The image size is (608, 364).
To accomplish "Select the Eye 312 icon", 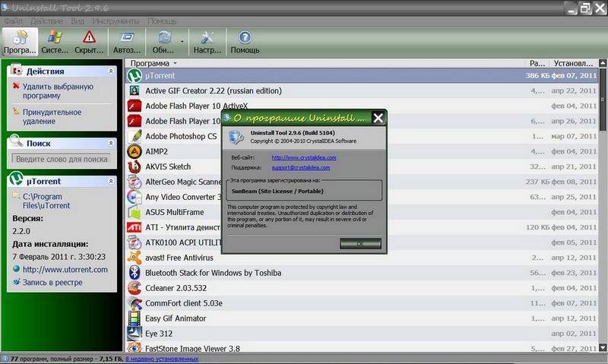I will pos(135,334).
